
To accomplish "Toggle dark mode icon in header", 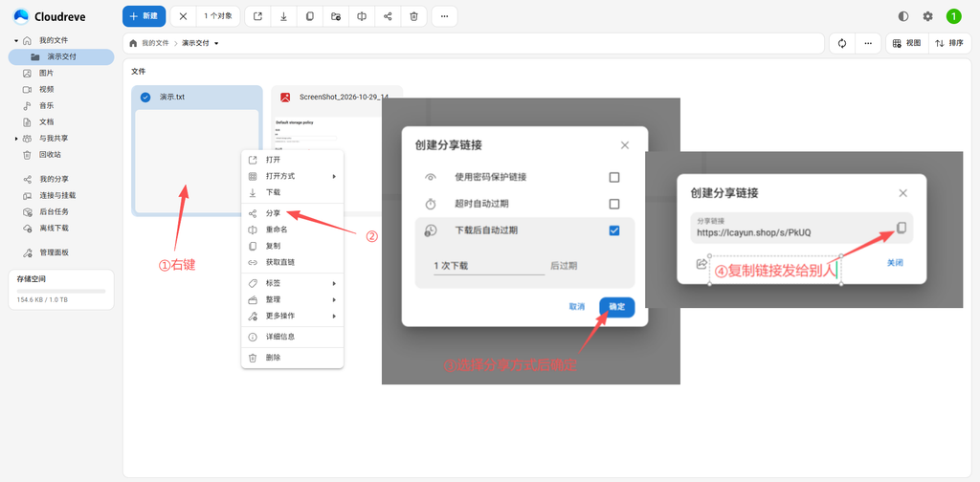I will click(x=903, y=16).
